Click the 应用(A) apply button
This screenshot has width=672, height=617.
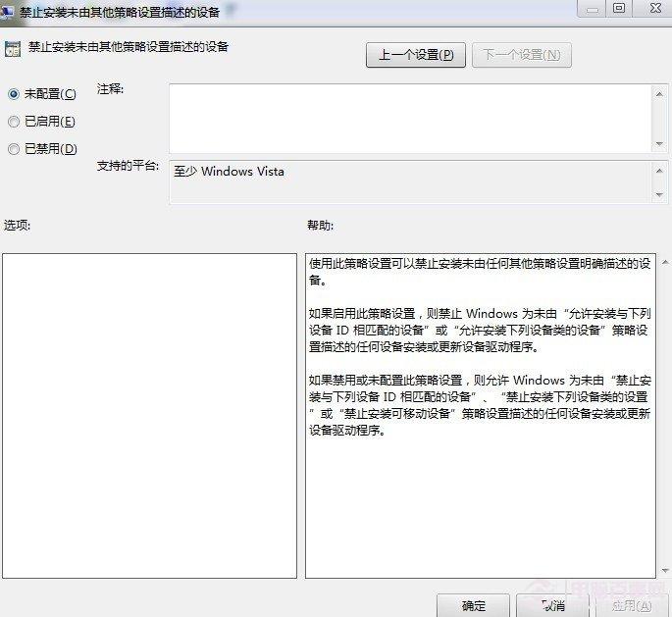click(x=632, y=605)
